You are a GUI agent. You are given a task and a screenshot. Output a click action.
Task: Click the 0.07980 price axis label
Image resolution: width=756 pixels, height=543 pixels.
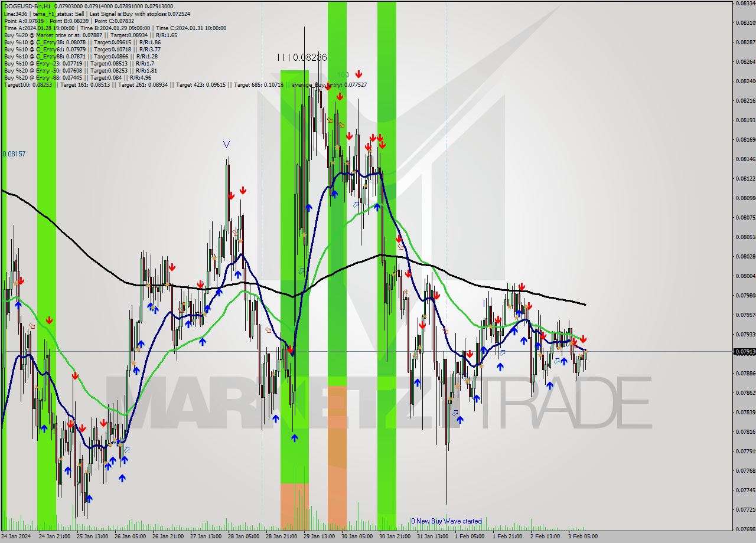coord(745,295)
